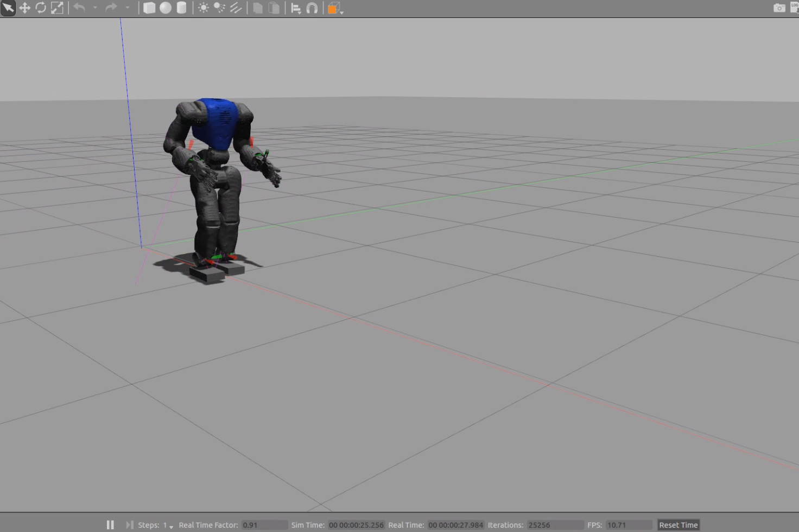Screen dimensions: 799x532
Task: Activate the rotate mode tool
Action: pyautogui.click(x=41, y=8)
